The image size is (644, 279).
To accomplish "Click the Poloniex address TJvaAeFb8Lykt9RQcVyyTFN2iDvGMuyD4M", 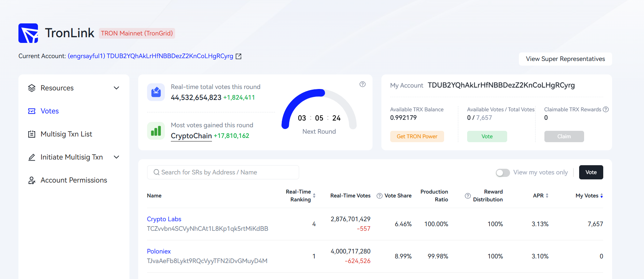I will [x=207, y=261].
